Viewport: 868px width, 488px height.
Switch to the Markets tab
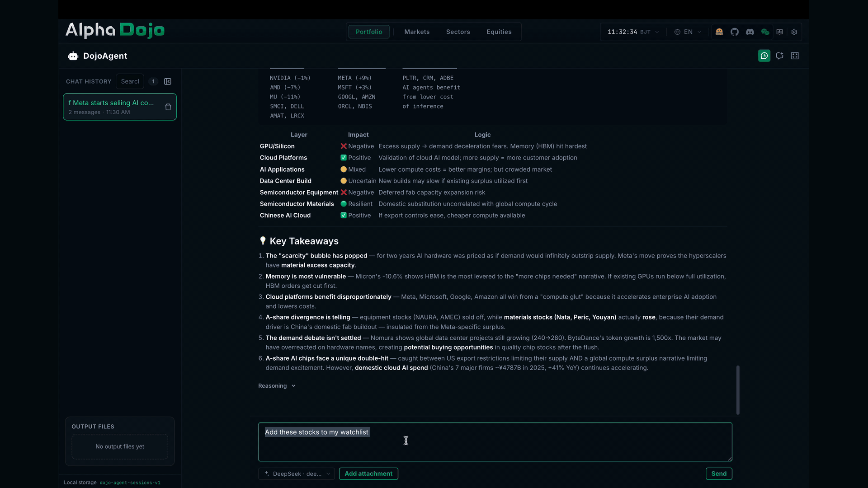point(417,32)
